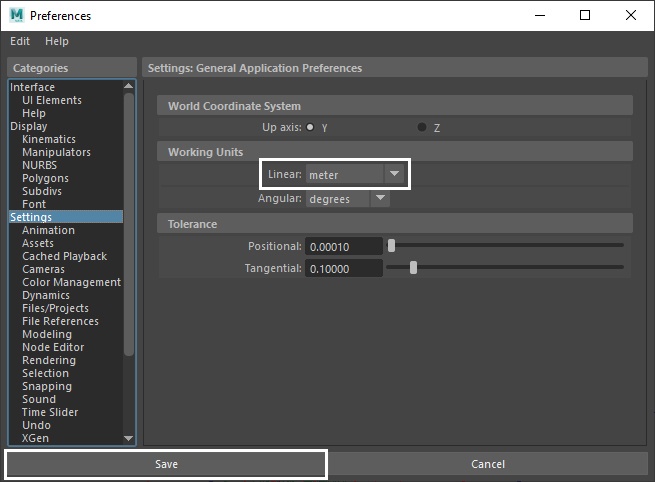Select the Selection category
The image size is (655, 482).
point(46,373)
